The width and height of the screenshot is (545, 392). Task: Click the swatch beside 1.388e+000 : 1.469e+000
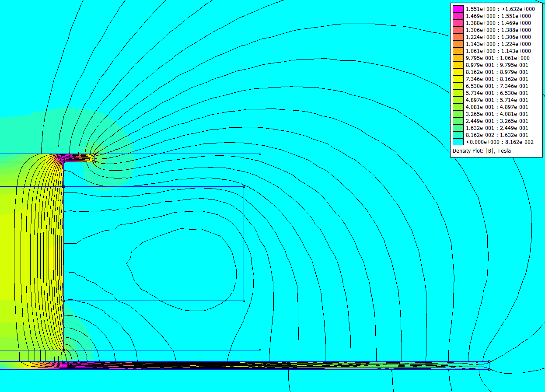click(458, 23)
